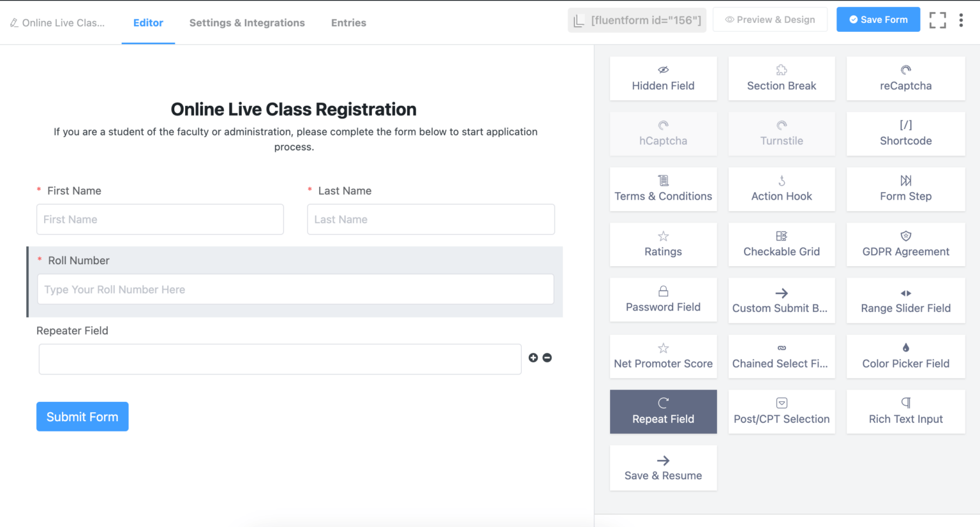This screenshot has height=527, width=980.
Task: Add a Ratings field
Action: [663, 244]
